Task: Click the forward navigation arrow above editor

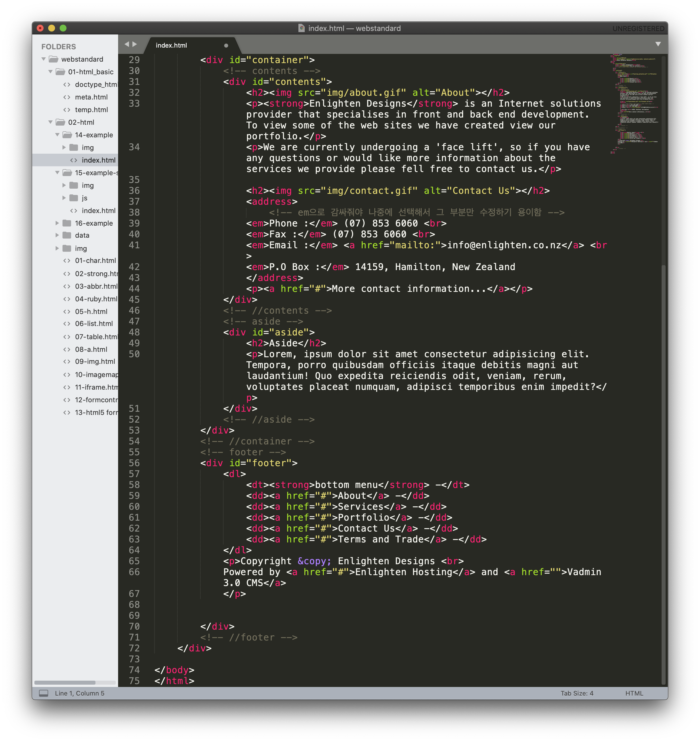Action: [x=135, y=44]
